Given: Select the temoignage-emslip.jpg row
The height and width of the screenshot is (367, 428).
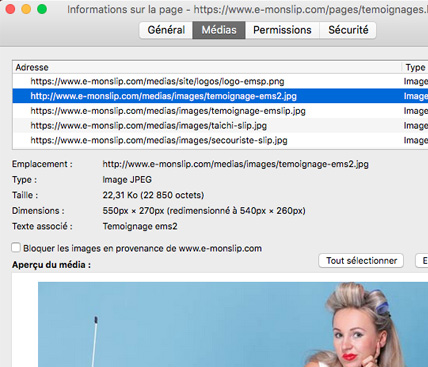Looking at the screenshot, I should tap(220, 111).
